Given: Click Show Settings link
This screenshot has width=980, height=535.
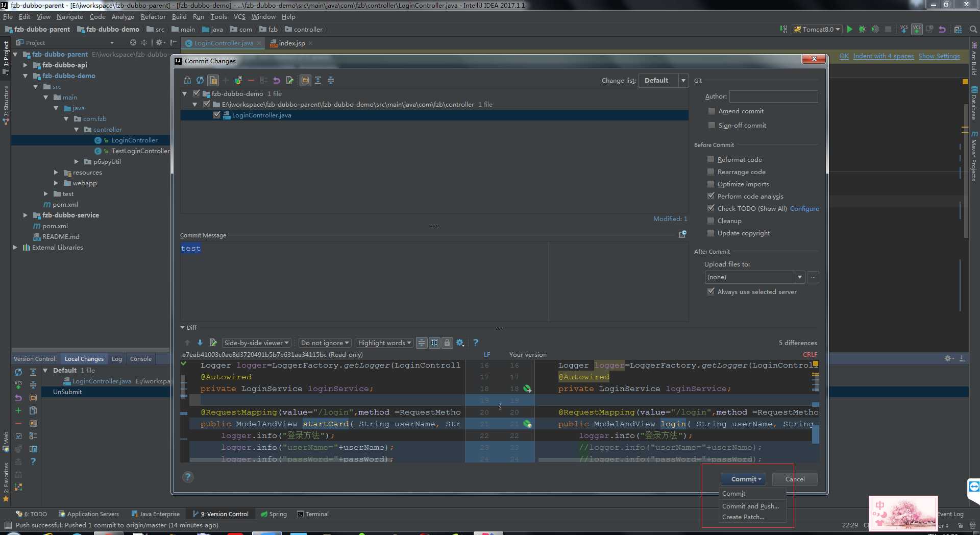Looking at the screenshot, I should [x=939, y=56].
